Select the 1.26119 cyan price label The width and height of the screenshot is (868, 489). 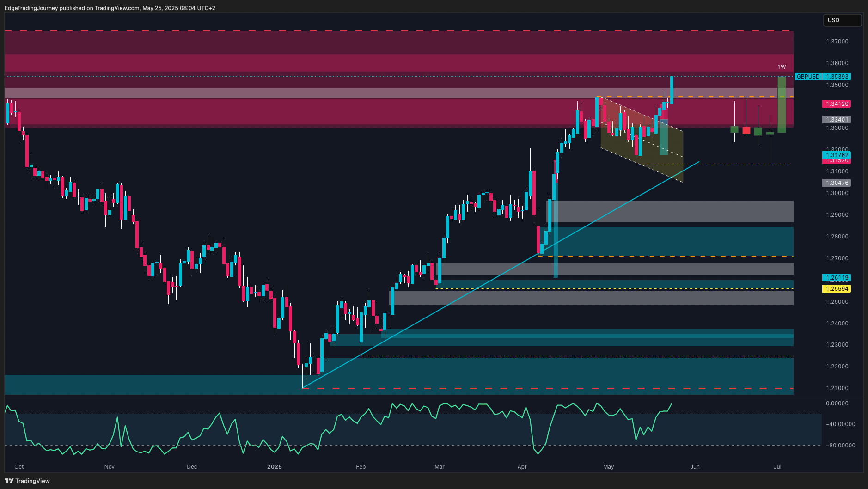tap(837, 278)
